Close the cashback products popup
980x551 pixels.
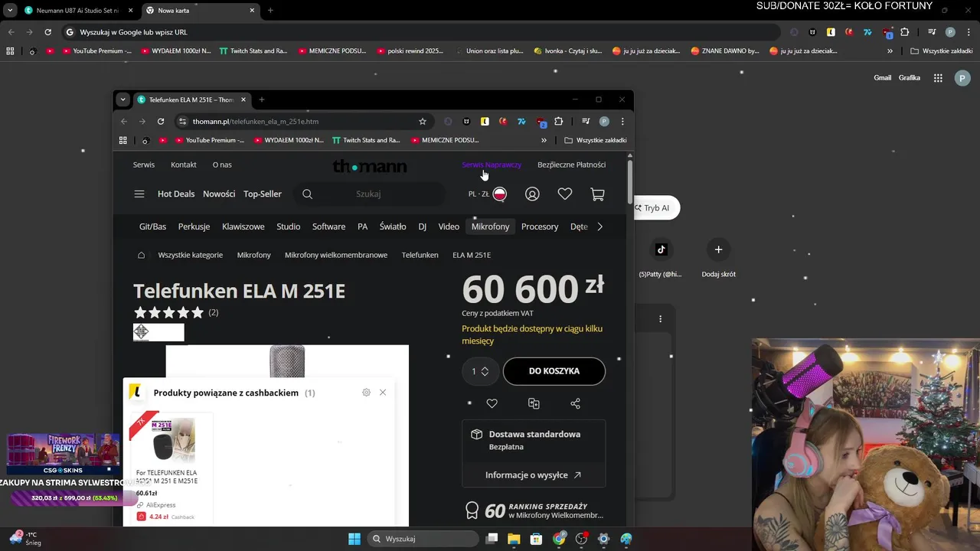tap(383, 393)
